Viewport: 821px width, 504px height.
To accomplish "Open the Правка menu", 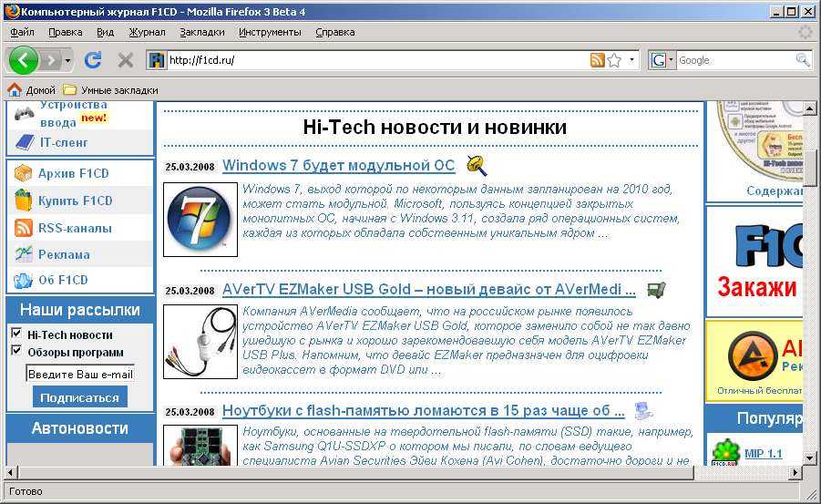I will [x=66, y=32].
